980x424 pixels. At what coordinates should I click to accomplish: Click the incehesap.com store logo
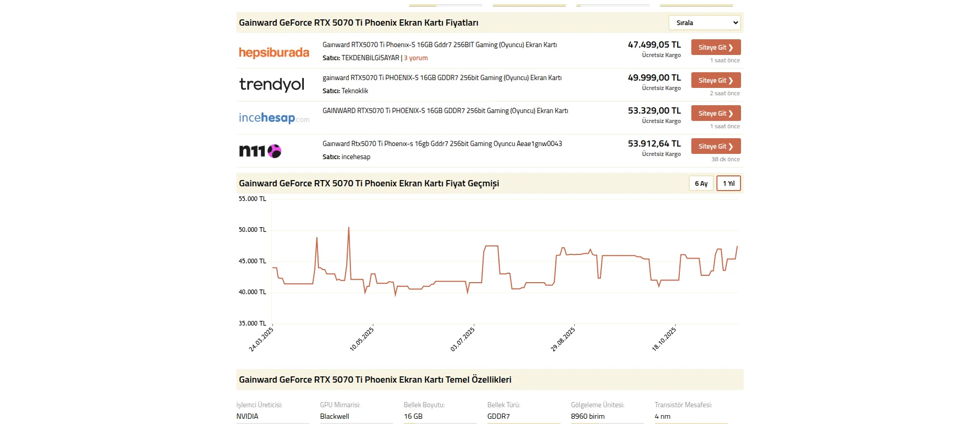[x=274, y=118]
